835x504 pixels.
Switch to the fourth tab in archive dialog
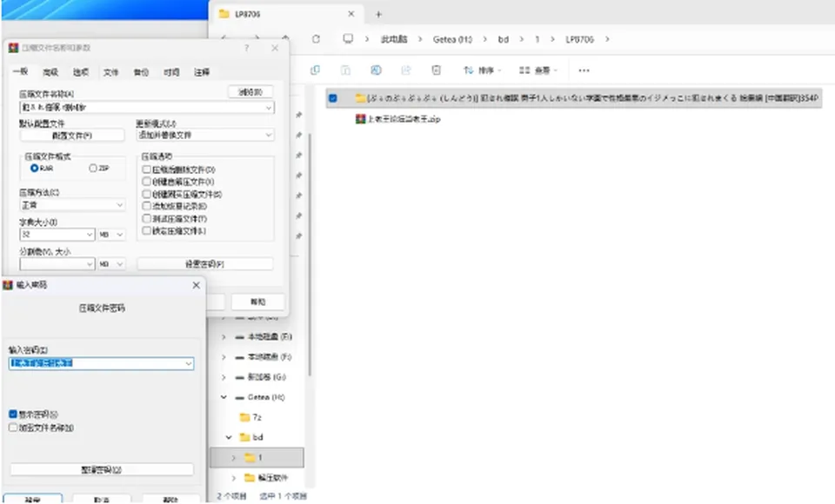click(x=110, y=72)
